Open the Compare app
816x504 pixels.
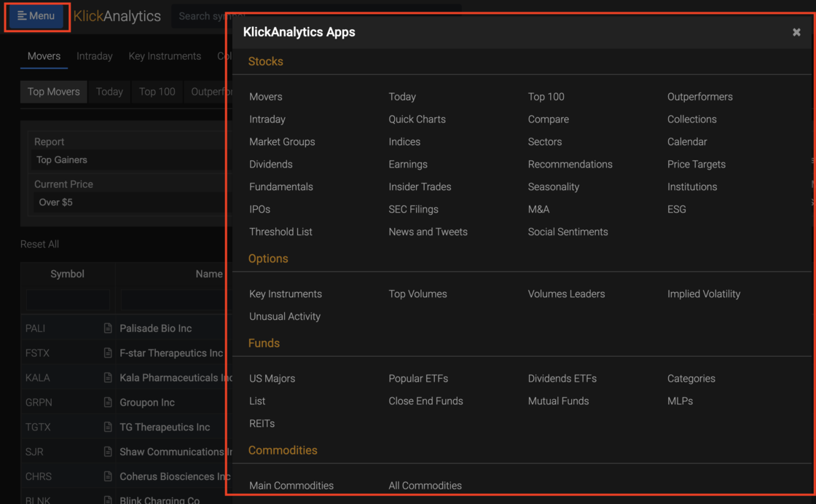click(548, 119)
